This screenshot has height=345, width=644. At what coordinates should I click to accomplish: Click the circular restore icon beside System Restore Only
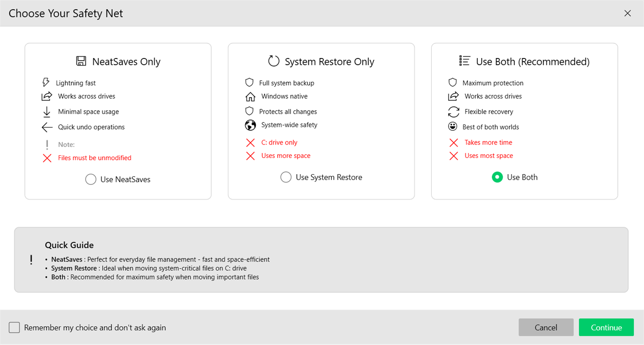click(273, 60)
